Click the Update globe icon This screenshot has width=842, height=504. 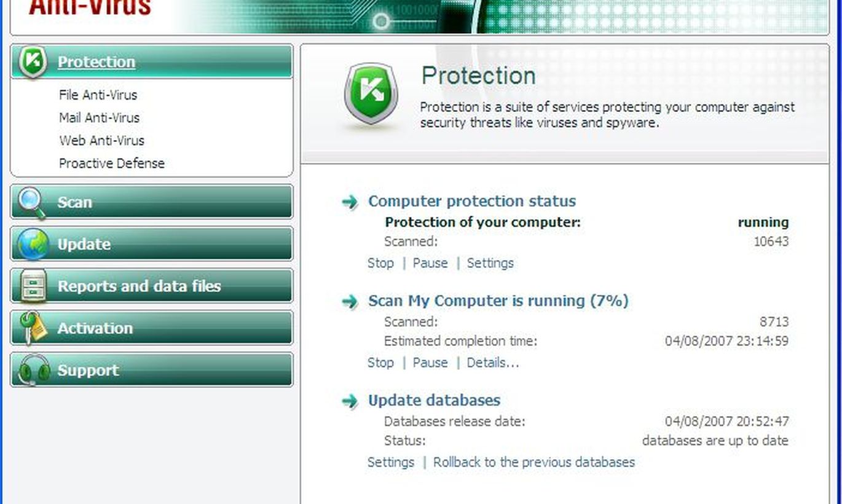pyautogui.click(x=33, y=244)
